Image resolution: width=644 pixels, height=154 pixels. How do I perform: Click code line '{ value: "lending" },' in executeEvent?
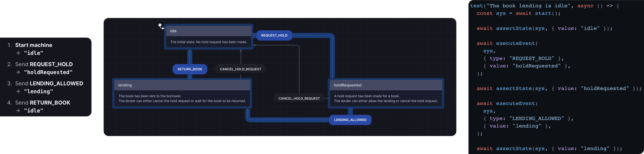[x=517, y=126]
